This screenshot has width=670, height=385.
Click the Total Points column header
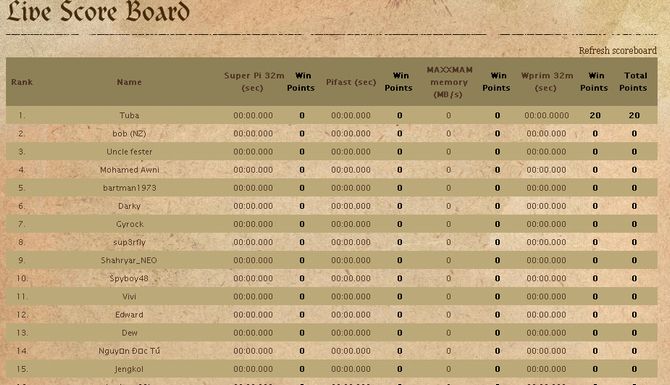pos(634,82)
